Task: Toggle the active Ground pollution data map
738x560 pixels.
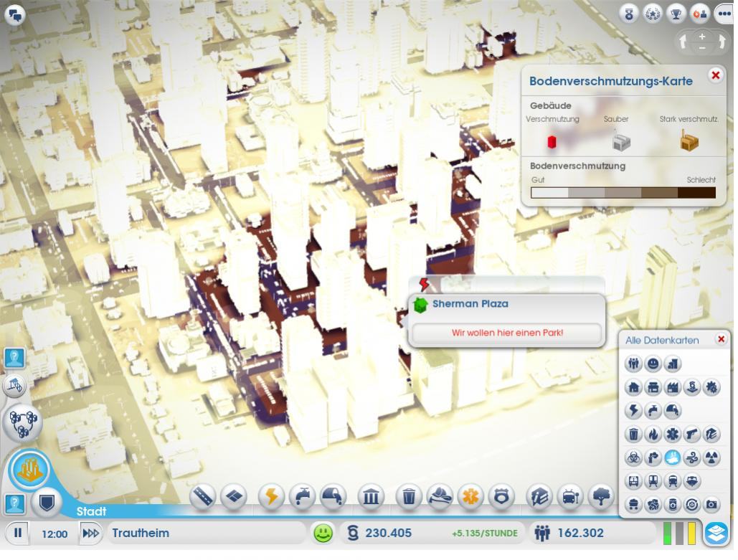Action: pyautogui.click(x=673, y=457)
